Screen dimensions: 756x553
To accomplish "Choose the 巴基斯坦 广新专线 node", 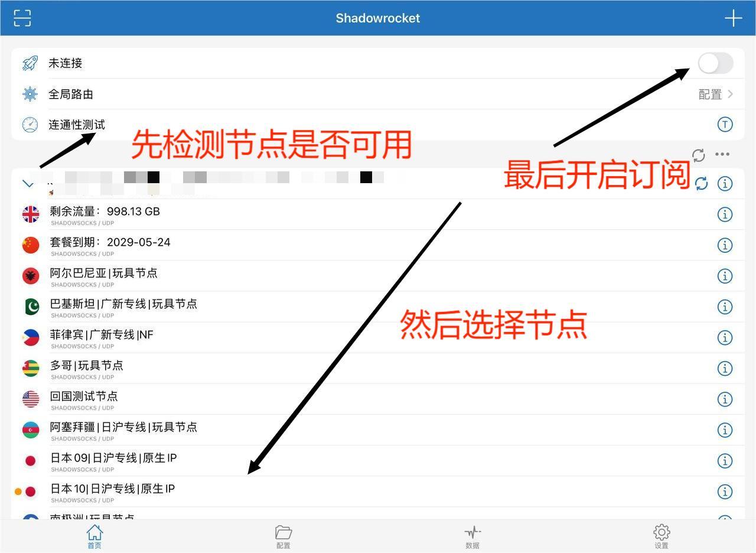I will [x=123, y=307].
